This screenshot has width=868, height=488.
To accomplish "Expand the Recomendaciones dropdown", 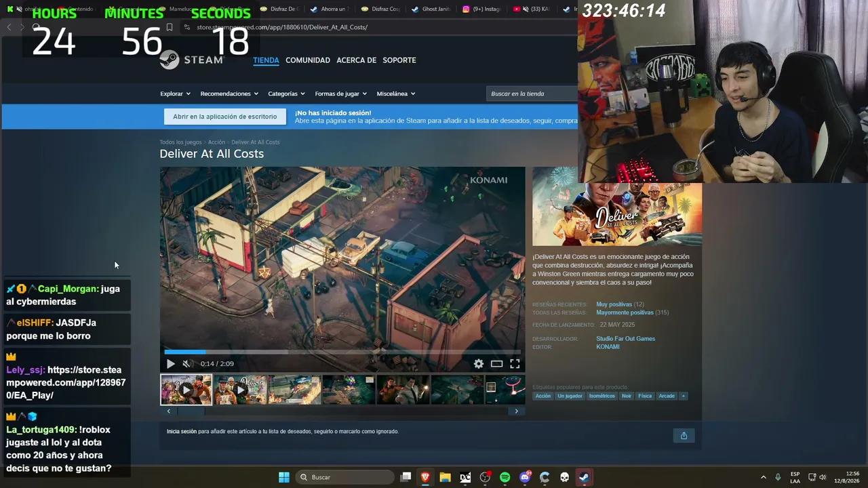I will click(229, 94).
